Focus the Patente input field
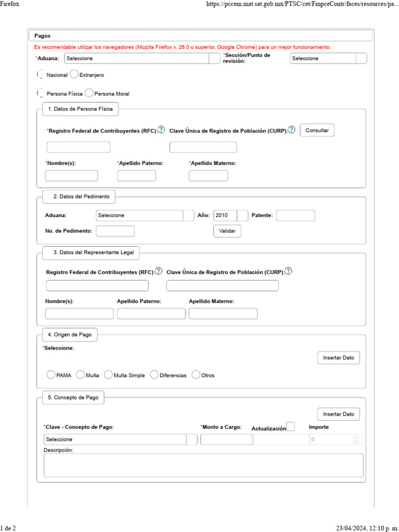Image resolution: width=399 pixels, height=532 pixels. point(296,215)
